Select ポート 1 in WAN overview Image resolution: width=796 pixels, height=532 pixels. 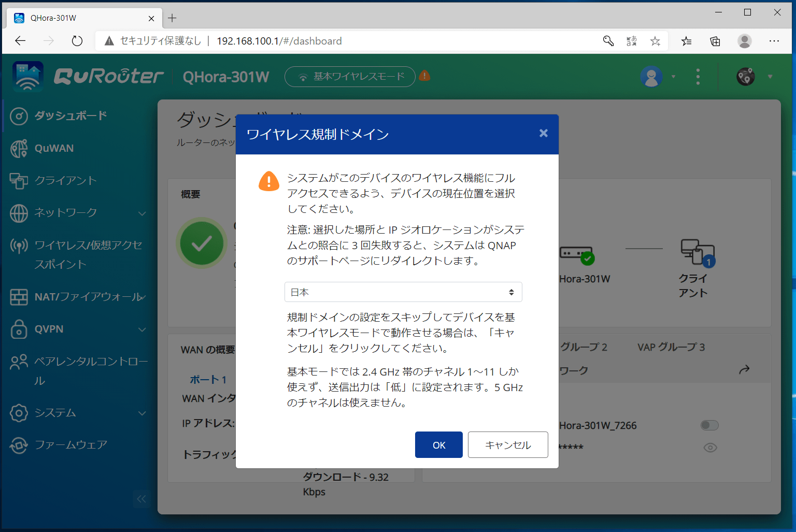tap(208, 380)
